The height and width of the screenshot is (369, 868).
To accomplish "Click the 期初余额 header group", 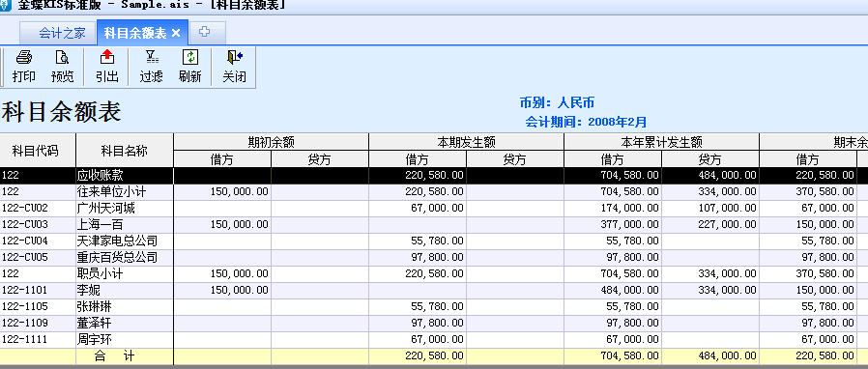I will 272,142.
